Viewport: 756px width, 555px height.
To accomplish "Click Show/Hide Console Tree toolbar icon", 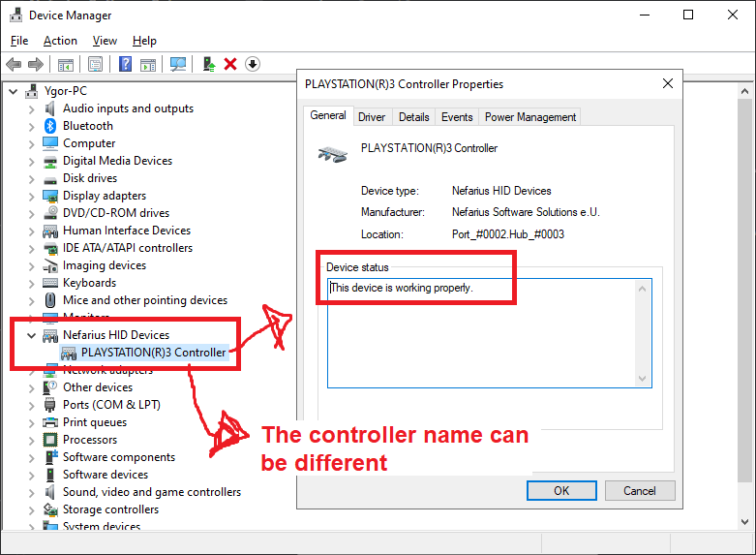I will tap(66, 64).
